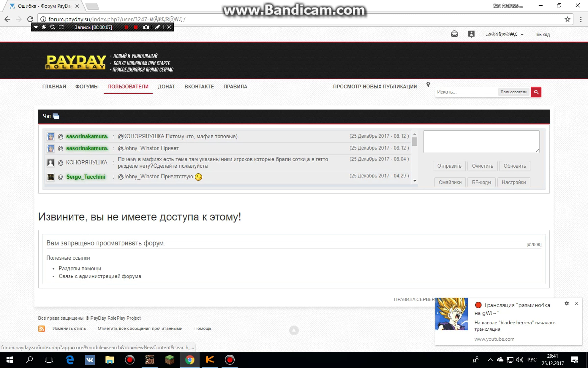The height and width of the screenshot is (368, 588).
Task: Open the ДОНАТ navigation tab
Action: [x=166, y=87]
